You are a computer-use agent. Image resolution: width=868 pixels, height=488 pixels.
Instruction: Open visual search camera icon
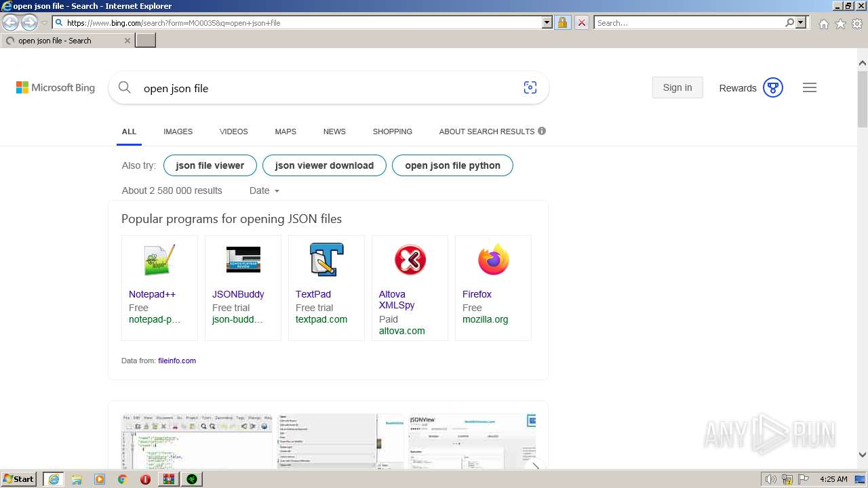point(530,87)
